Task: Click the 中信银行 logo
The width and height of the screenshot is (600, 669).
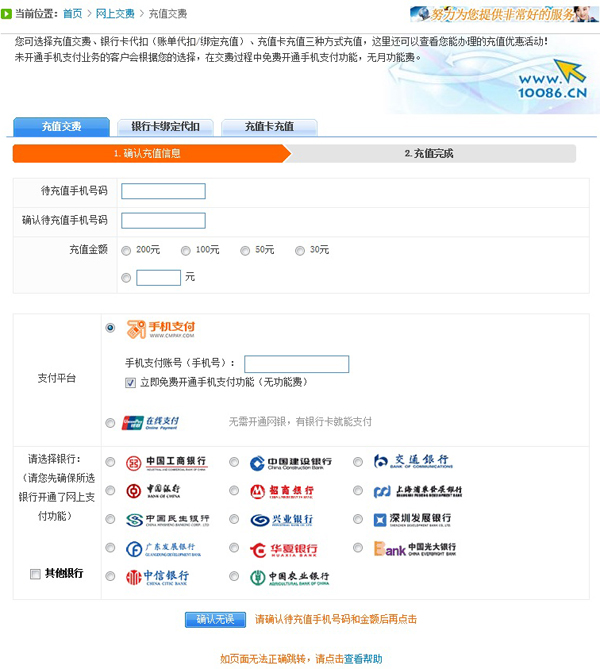Action: click(x=157, y=577)
